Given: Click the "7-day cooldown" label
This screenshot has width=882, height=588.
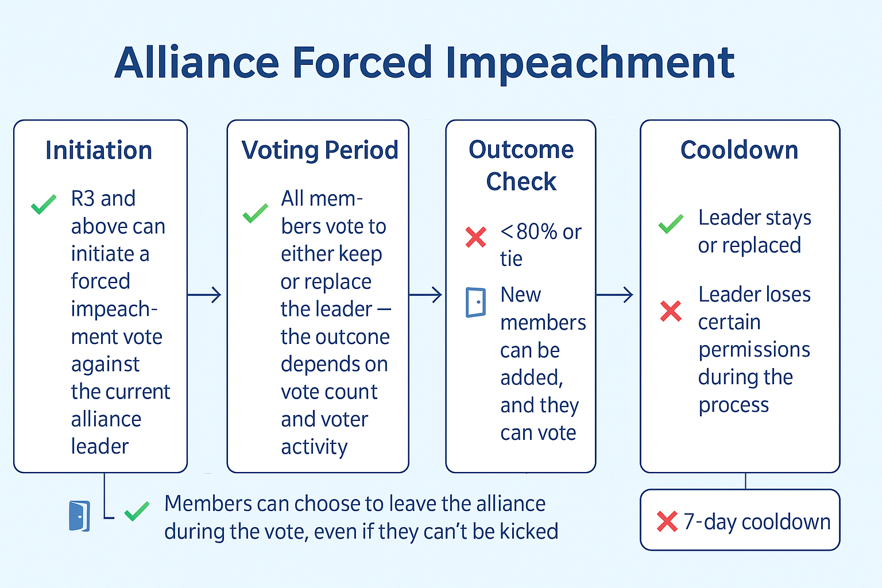Looking at the screenshot, I should (x=757, y=522).
